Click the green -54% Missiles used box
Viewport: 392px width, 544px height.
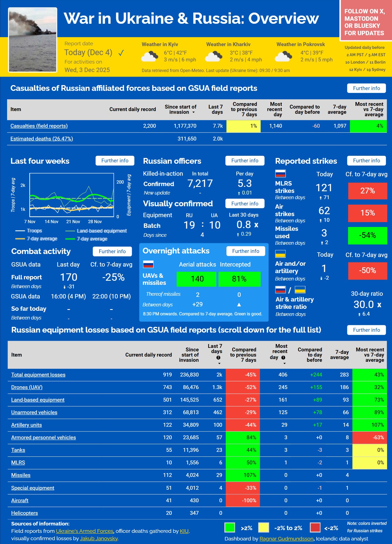[x=367, y=235]
